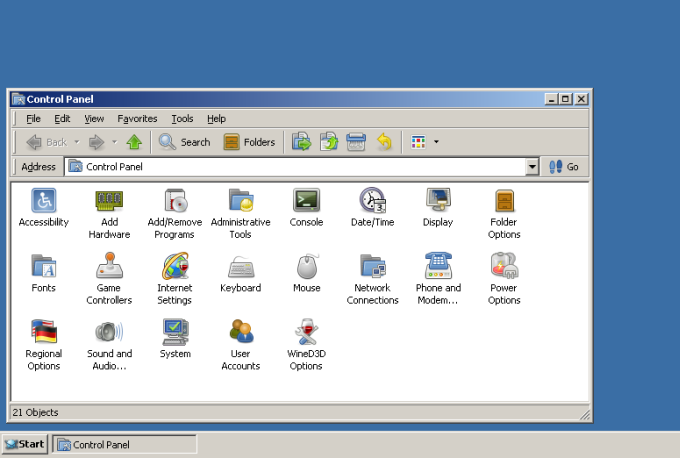Open the Tools menu
This screenshot has width=680, height=458.
click(x=182, y=118)
